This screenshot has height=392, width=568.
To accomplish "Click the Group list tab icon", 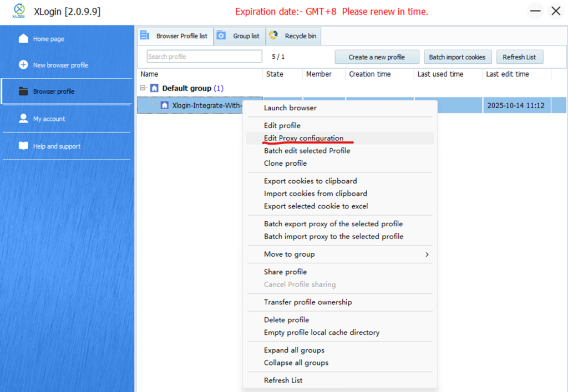I will click(221, 36).
